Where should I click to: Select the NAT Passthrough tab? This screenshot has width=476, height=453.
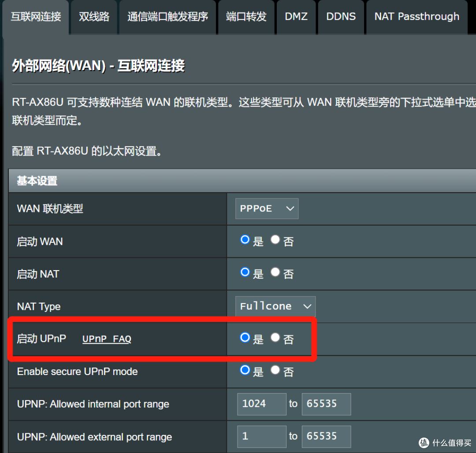click(416, 17)
